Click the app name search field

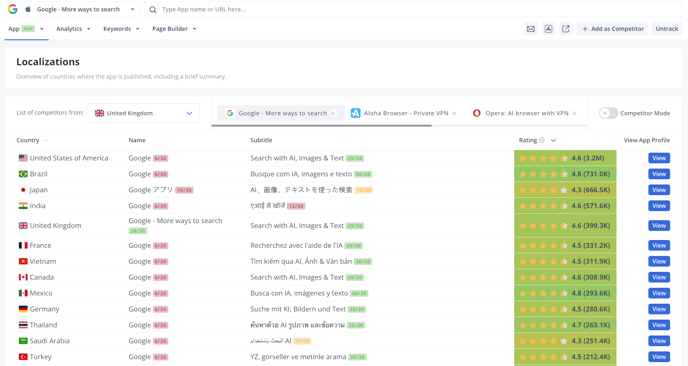pyautogui.click(x=412, y=9)
